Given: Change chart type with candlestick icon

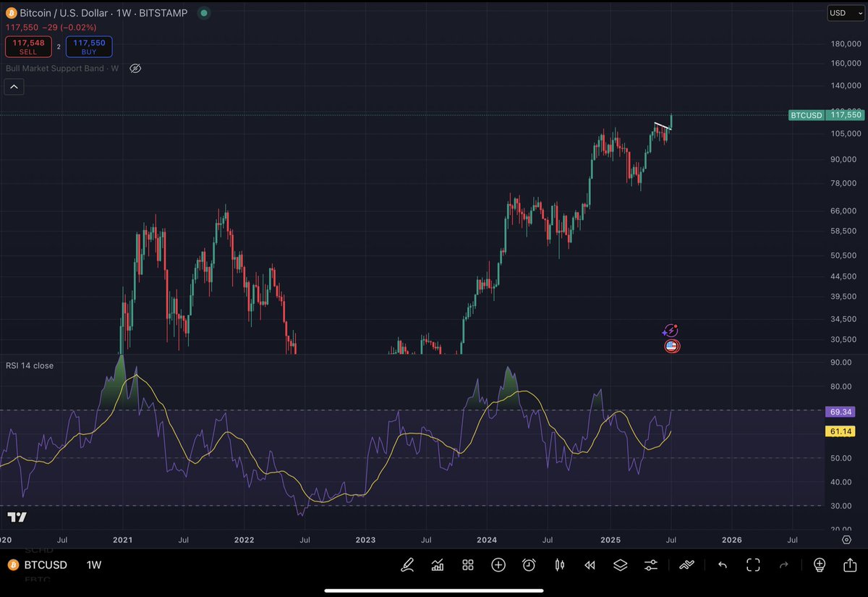Looking at the screenshot, I should tap(559, 565).
